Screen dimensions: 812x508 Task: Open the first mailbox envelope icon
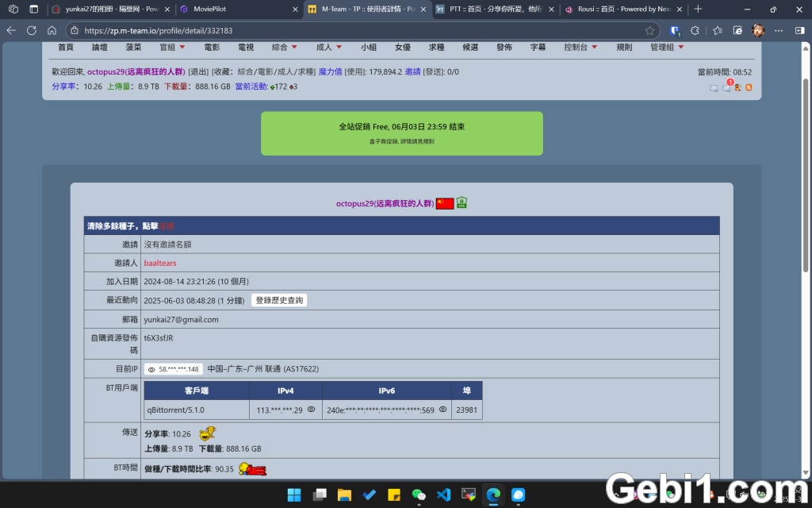(x=714, y=88)
